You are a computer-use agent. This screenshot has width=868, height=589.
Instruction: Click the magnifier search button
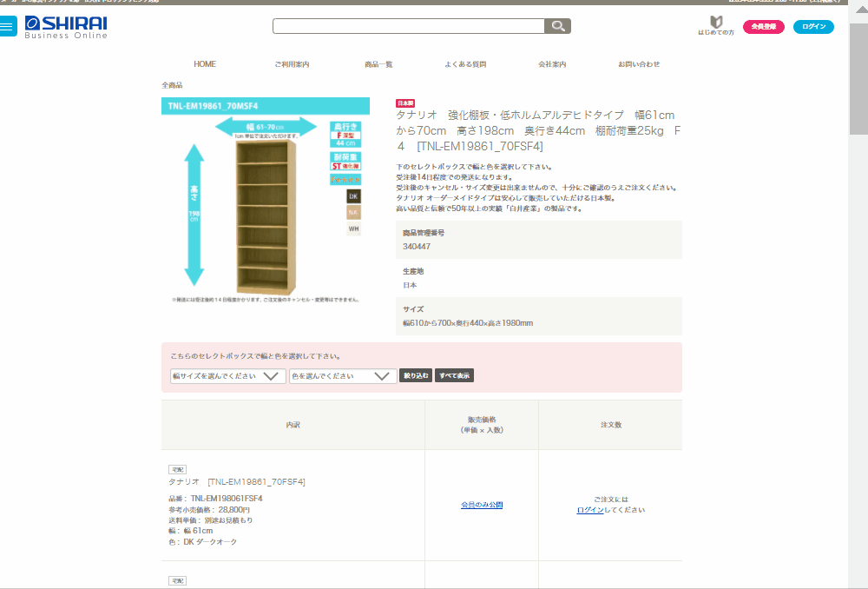[557, 26]
